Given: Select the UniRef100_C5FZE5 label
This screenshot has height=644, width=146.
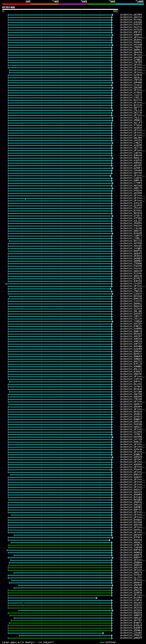Looking at the screenshot, I should tap(131, 63).
